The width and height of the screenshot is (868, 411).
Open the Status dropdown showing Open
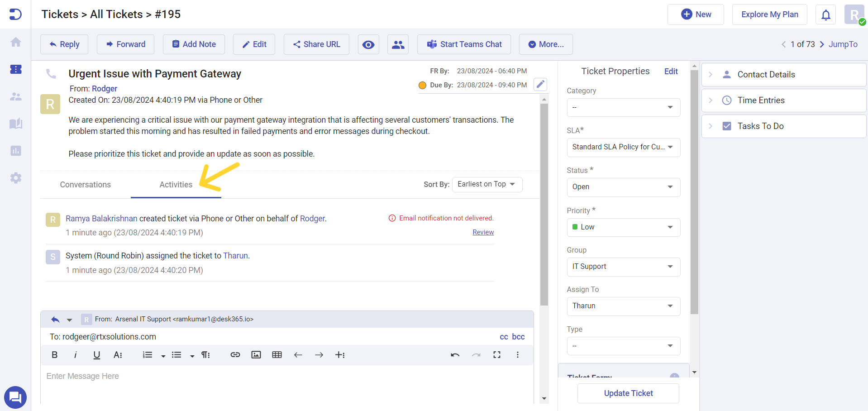point(623,187)
